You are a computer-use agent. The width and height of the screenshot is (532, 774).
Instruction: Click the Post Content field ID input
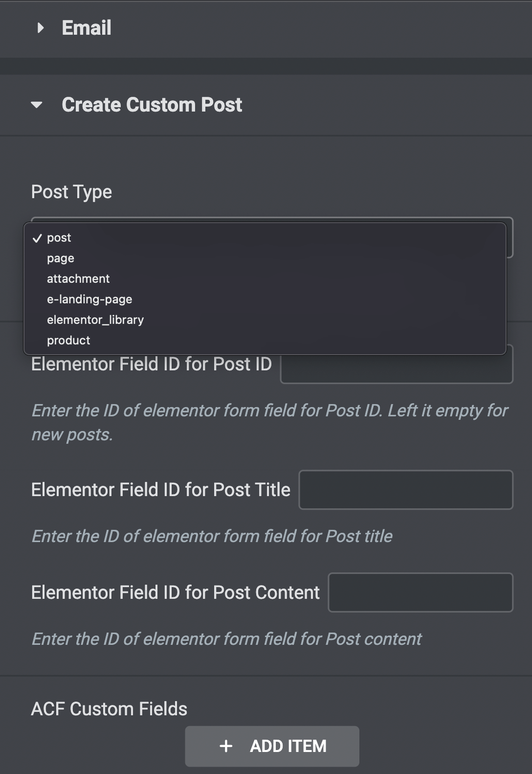421,592
